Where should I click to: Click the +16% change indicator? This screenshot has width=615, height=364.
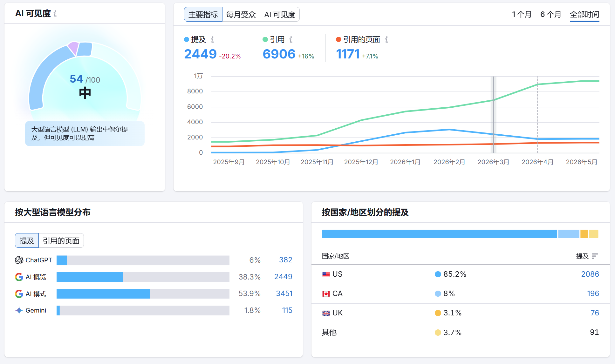click(x=306, y=56)
